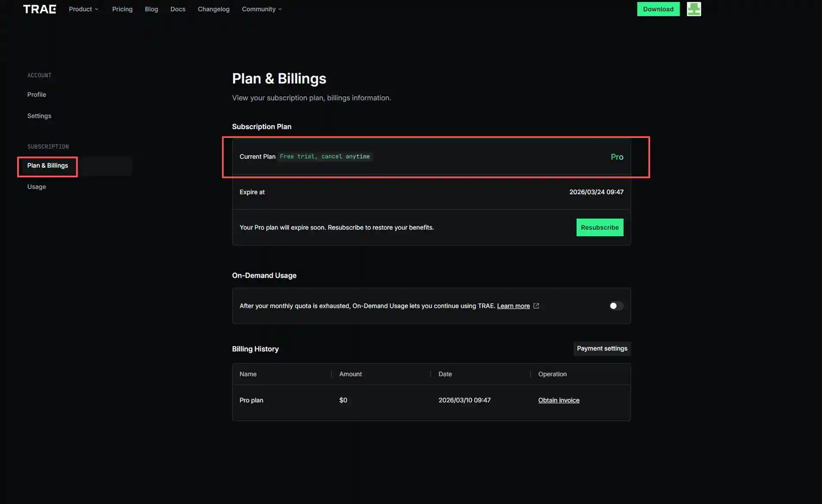
Task: Expand the Community dropdown menu
Action: coord(261,9)
